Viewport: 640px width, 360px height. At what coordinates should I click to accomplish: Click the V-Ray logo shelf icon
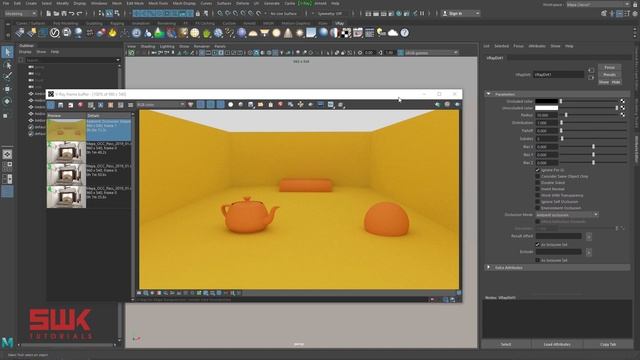click(x=54, y=33)
